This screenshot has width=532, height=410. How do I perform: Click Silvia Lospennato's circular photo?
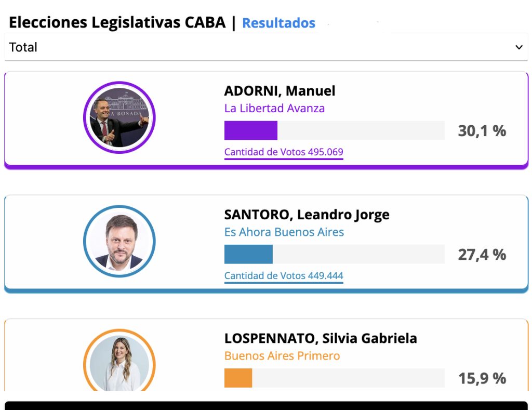coord(119,363)
